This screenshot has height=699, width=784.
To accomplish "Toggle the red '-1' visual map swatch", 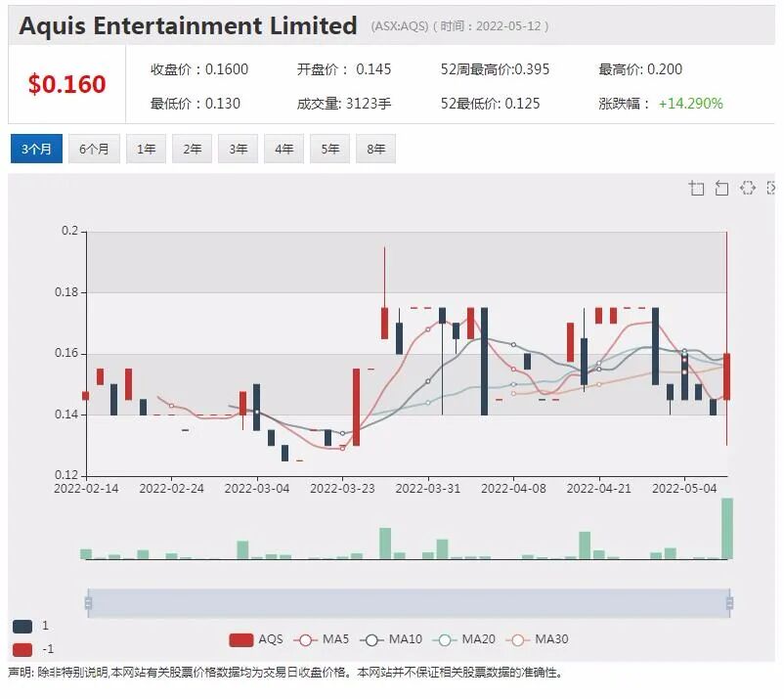I will pos(22,649).
